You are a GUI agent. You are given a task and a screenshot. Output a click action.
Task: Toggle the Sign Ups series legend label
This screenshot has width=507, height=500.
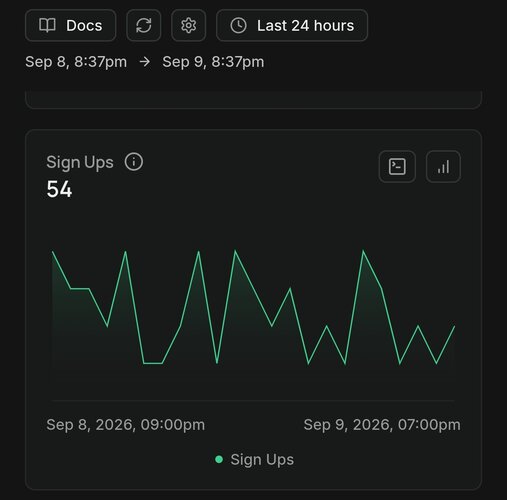pyautogui.click(x=262, y=459)
